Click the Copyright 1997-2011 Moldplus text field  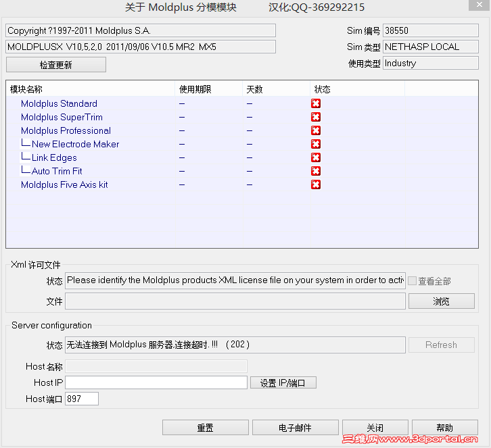(141, 30)
